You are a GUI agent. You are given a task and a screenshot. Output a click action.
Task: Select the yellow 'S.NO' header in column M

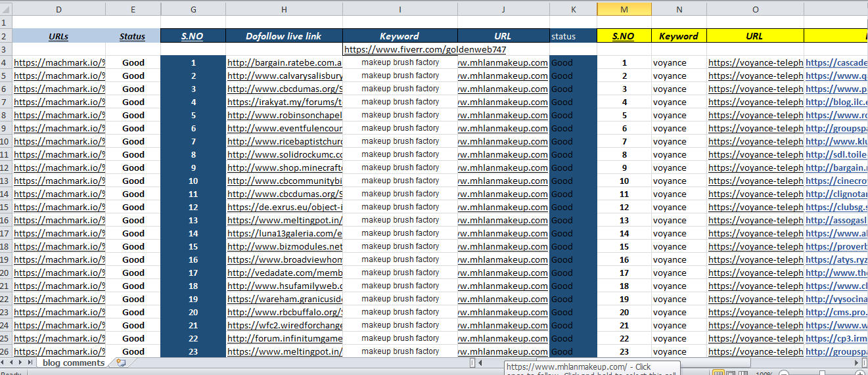coord(624,36)
